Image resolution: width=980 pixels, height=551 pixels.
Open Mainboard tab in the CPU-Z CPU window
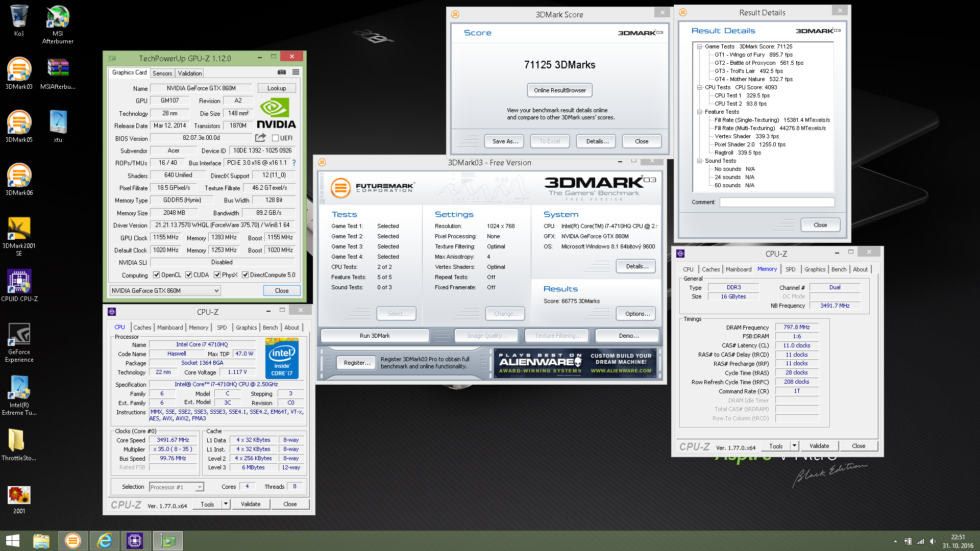[x=170, y=328]
